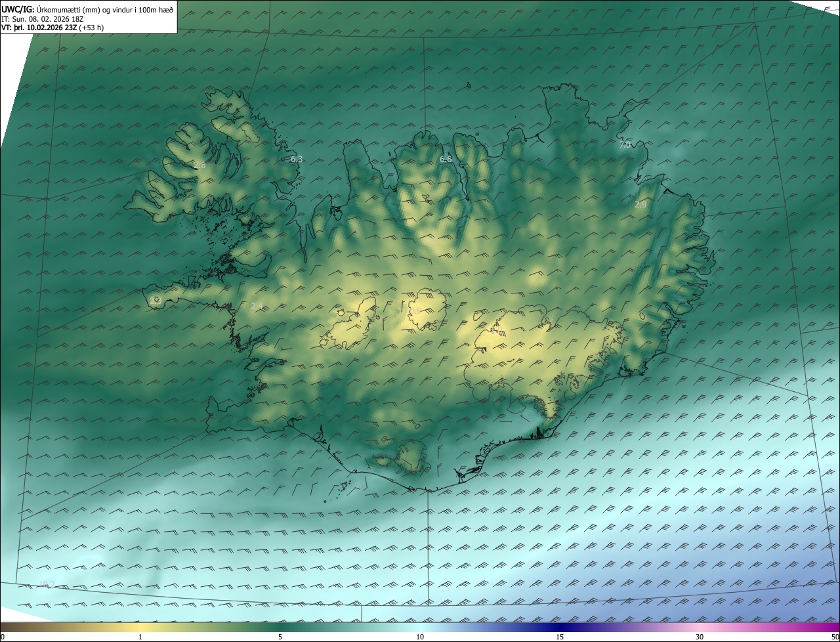Click the 0 tick on the color scale
840x642 pixels.
[3, 637]
